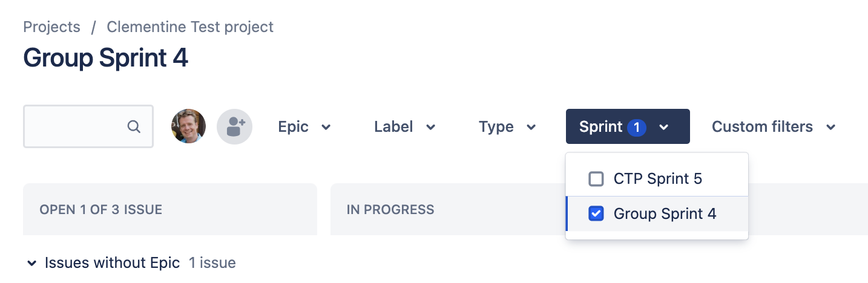Click the search magnifier icon
868x283 pixels.
click(x=134, y=126)
